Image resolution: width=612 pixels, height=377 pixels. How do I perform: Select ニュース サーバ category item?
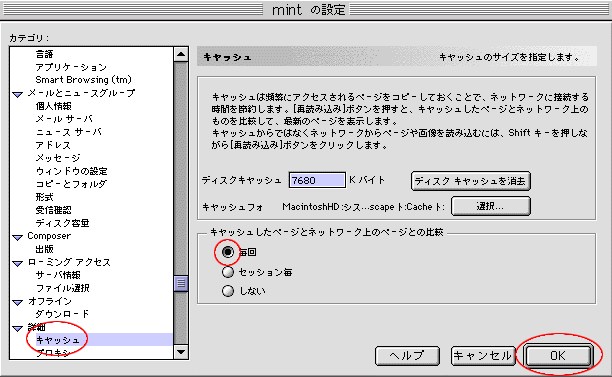pyautogui.click(x=68, y=132)
